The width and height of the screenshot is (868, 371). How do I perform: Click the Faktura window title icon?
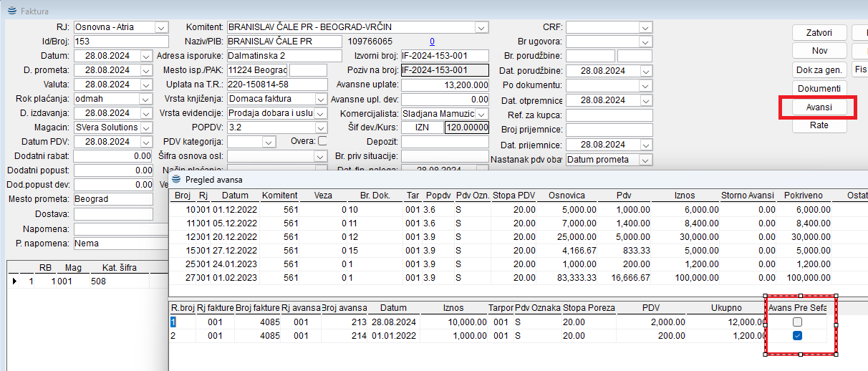[x=11, y=12]
